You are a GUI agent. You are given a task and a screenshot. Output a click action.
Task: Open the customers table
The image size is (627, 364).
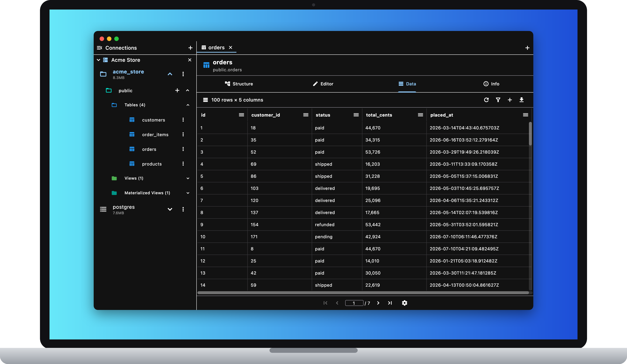[x=153, y=120]
